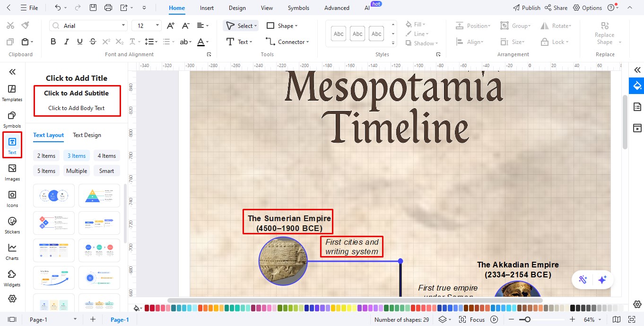The height and width of the screenshot is (326, 644).
Task: Open the Stickers panel in the sidebar
Action: click(x=12, y=224)
